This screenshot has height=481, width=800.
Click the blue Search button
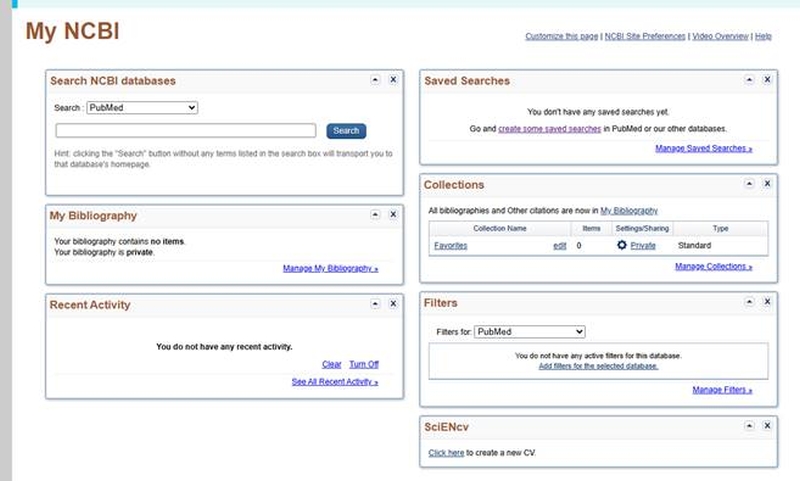pos(346,131)
